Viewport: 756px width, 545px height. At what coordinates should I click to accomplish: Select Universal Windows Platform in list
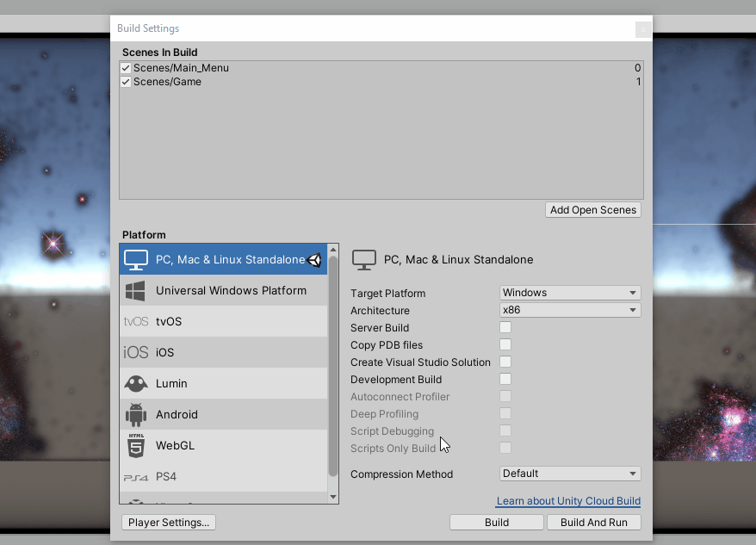point(223,290)
